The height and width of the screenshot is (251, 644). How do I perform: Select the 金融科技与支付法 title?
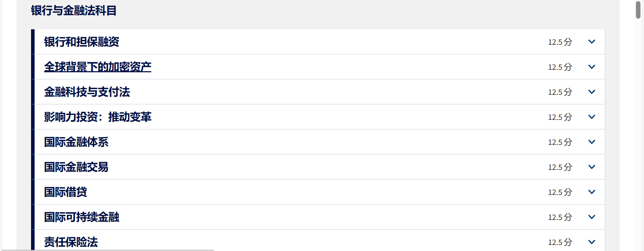[x=87, y=92]
